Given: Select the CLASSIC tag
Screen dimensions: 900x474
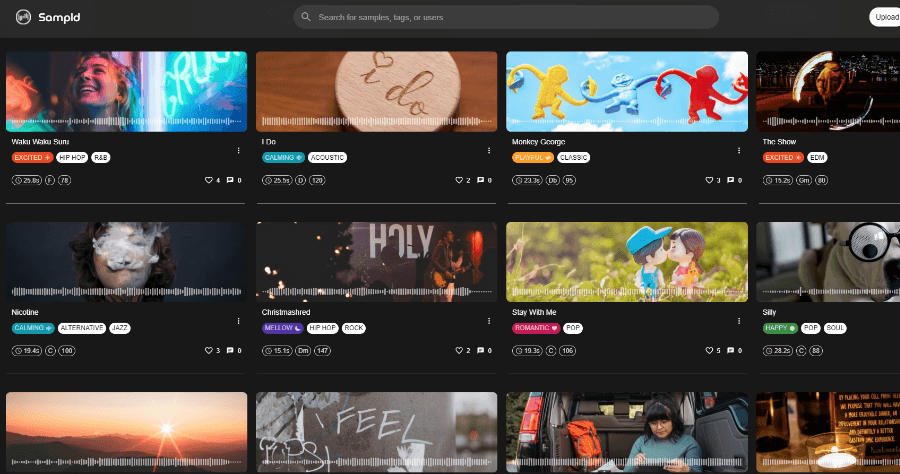Looking at the screenshot, I should (x=573, y=157).
